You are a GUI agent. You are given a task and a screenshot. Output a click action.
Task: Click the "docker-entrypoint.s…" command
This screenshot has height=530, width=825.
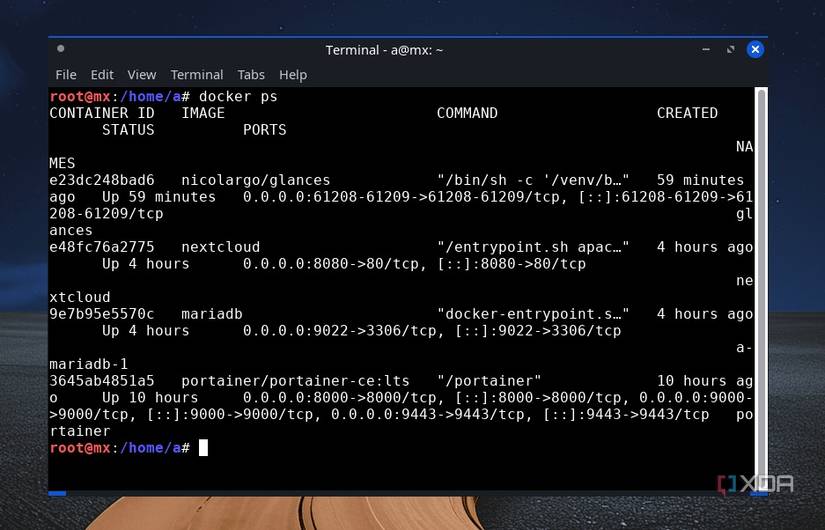pyautogui.click(x=533, y=314)
